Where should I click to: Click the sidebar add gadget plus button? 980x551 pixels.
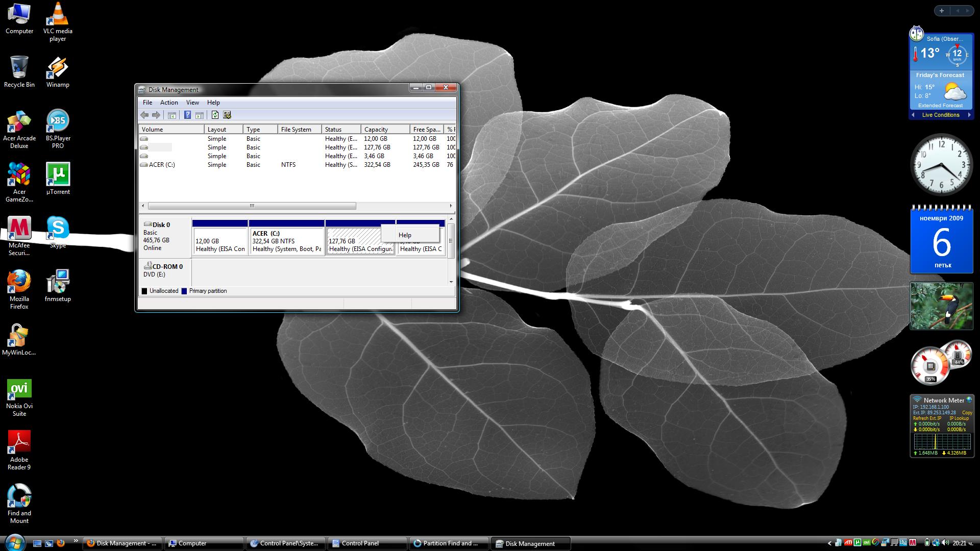[942, 11]
